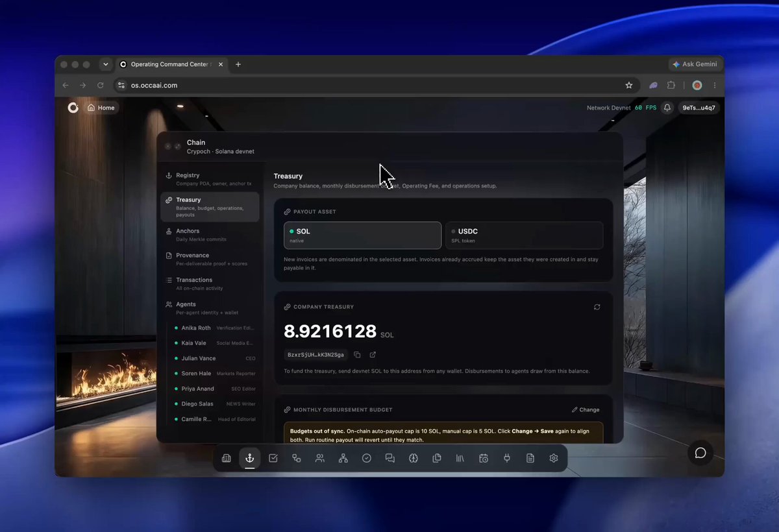Open the Transactions section

click(x=210, y=284)
